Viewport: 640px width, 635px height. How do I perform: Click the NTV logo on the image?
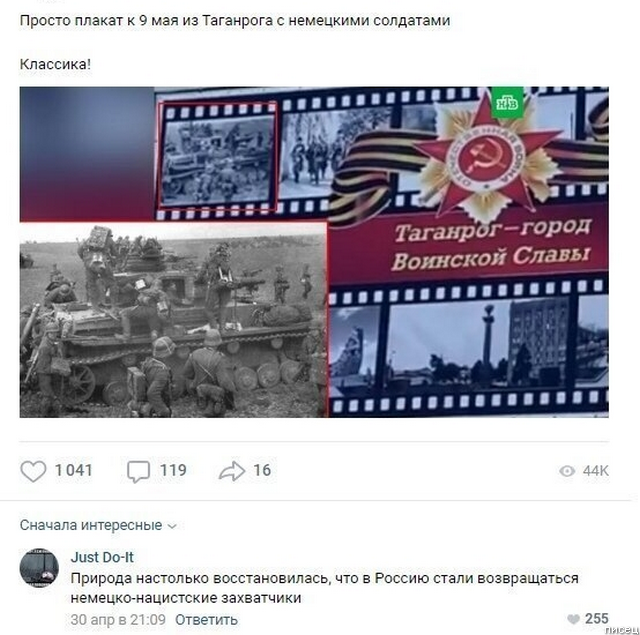[507, 102]
